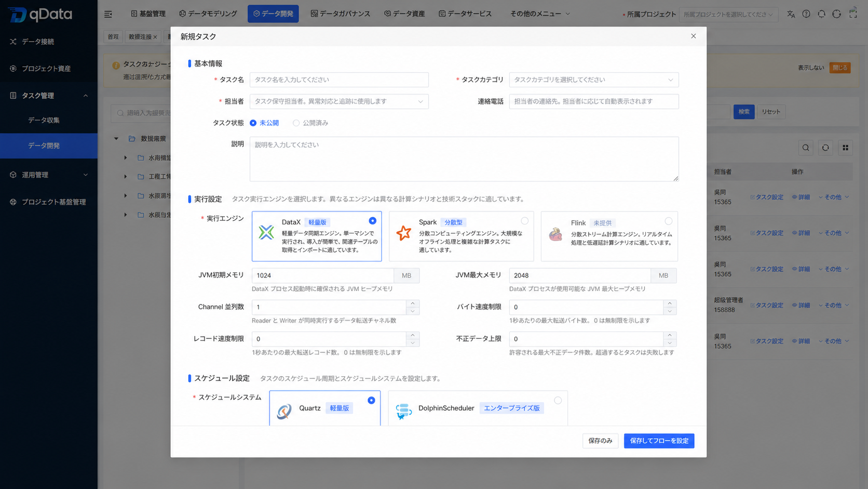Select the DolphinScheduler radio button
The image size is (868, 489).
tap(558, 400)
